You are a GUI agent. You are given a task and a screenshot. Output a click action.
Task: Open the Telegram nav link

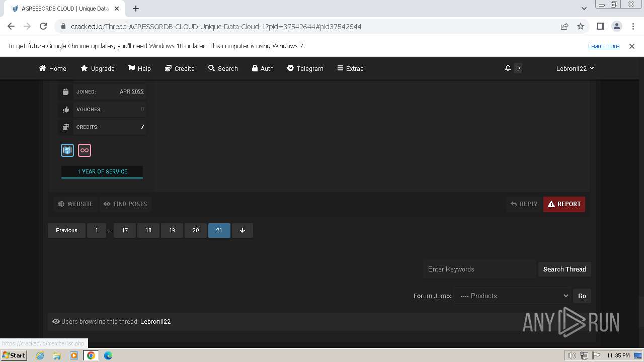(305, 68)
